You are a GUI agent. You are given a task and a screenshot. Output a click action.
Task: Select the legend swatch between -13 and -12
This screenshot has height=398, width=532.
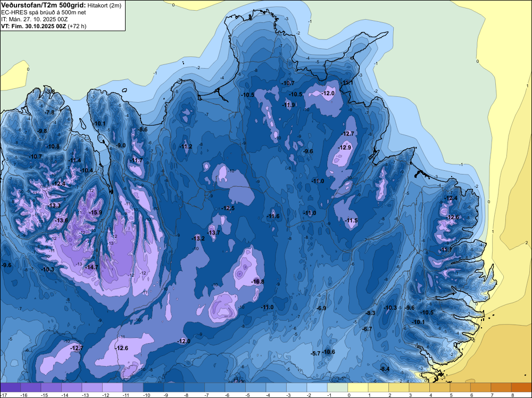92,387
